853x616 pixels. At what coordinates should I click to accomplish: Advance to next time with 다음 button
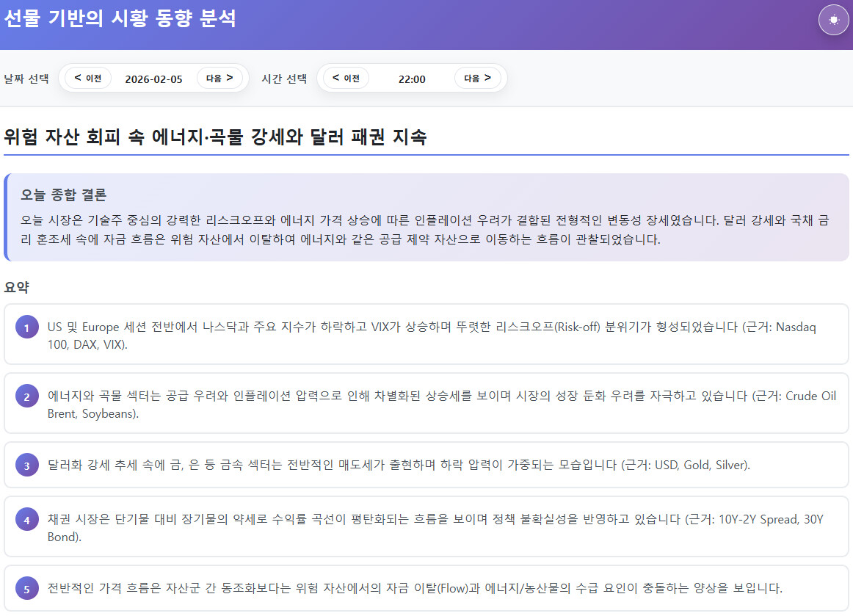click(x=477, y=78)
